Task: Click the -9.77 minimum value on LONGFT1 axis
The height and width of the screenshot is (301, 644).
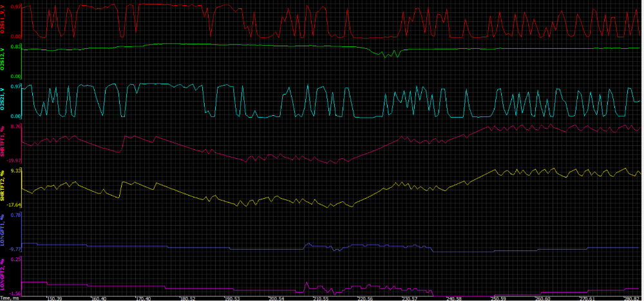Action: 14,248
